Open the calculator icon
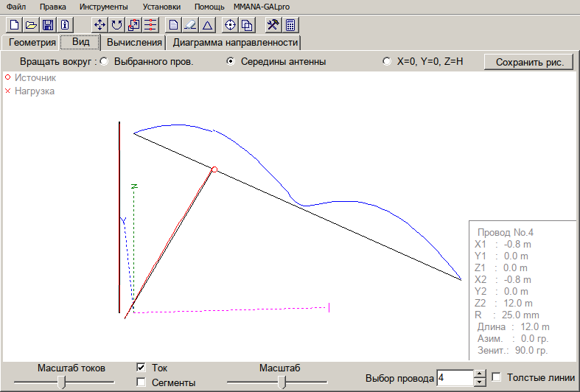Screen dimensions: 580x392 (290, 25)
